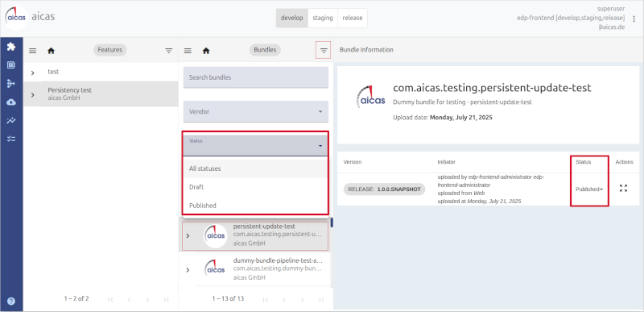Screen dimensions: 644x312
Task: Click the 1 – 2 of 2 pagination text
Action: (x=76, y=298)
